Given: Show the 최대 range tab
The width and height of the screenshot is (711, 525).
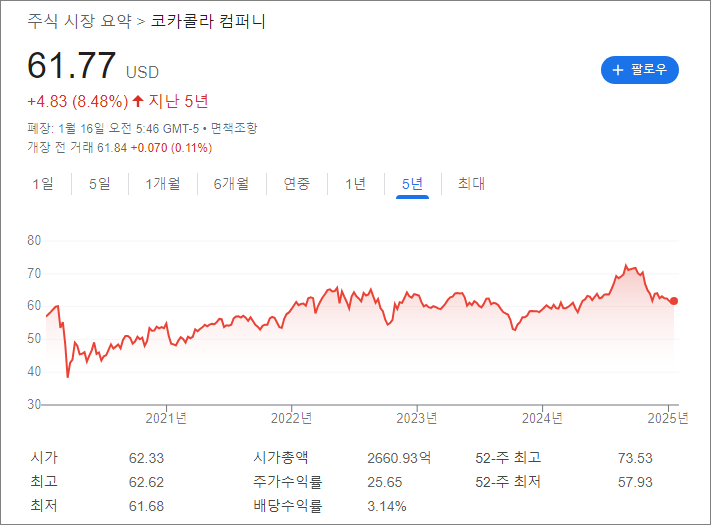Looking at the screenshot, I should tap(471, 184).
